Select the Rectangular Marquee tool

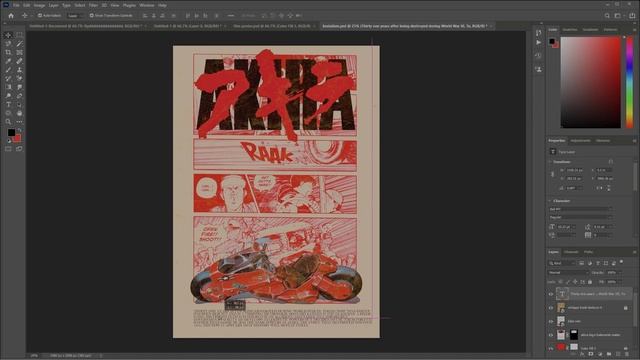click(19, 36)
